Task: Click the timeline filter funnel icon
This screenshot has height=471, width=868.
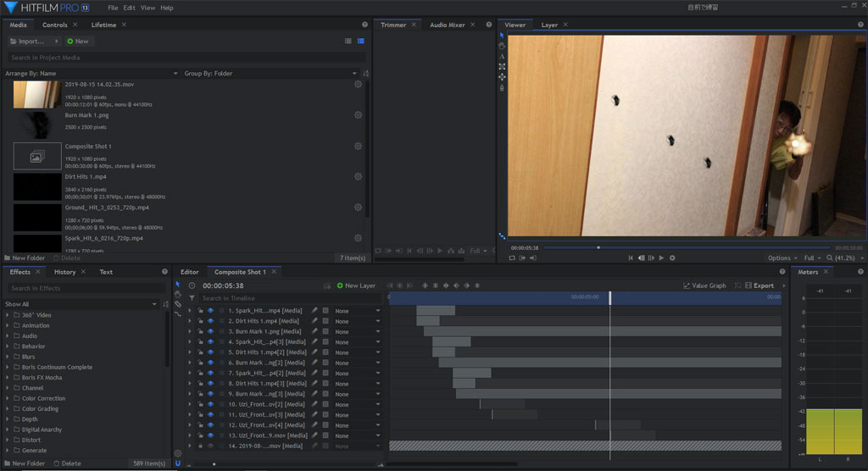Action: [192, 298]
